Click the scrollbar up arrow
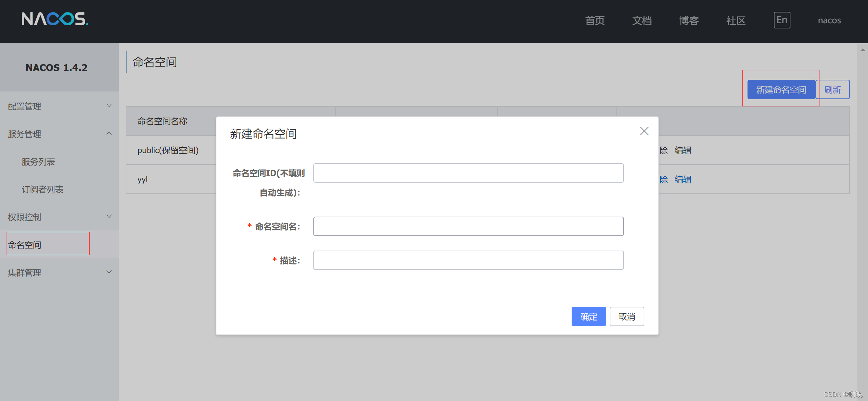Image resolution: width=868 pixels, height=401 pixels. (x=862, y=50)
